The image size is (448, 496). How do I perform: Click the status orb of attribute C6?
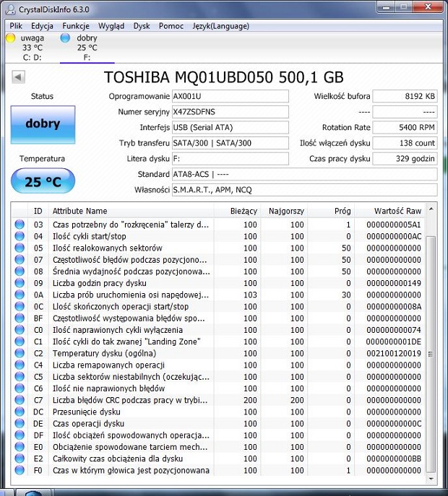point(20,388)
